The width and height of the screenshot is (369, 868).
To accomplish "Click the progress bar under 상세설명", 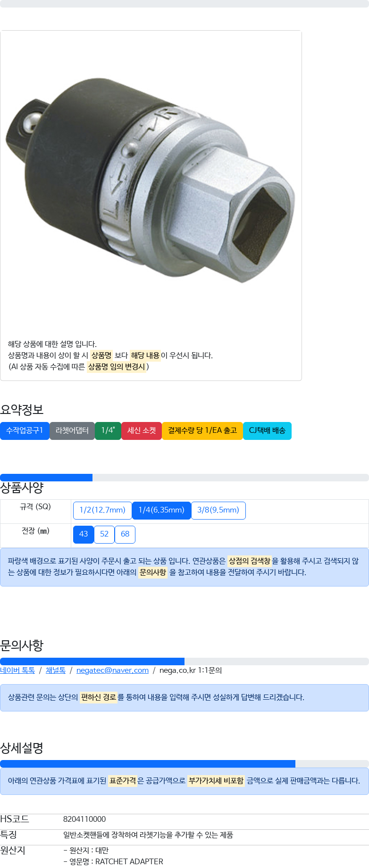I will point(184,764).
